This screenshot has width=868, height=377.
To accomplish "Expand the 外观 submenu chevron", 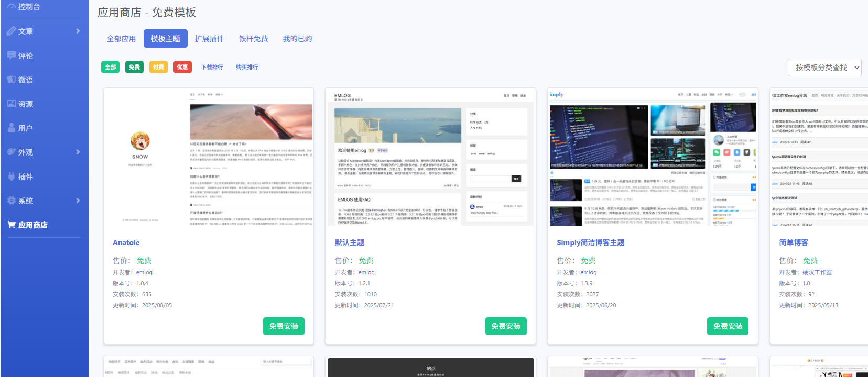I will point(78,152).
